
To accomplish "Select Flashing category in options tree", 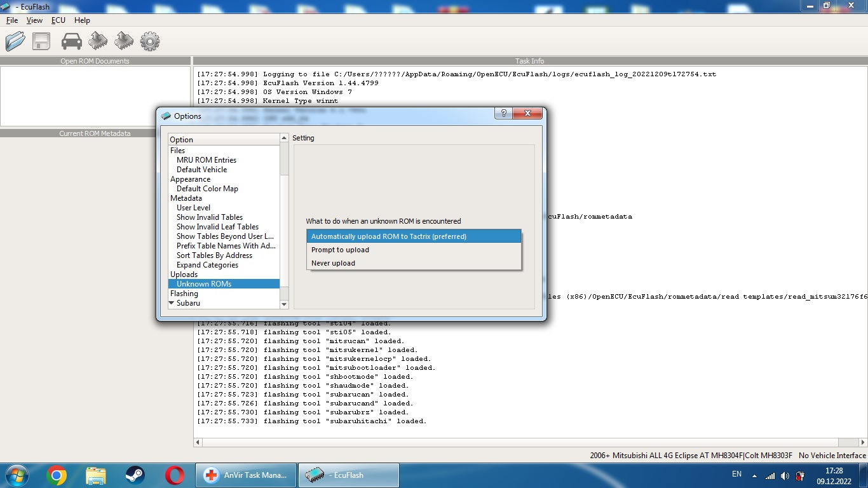I will [184, 294].
